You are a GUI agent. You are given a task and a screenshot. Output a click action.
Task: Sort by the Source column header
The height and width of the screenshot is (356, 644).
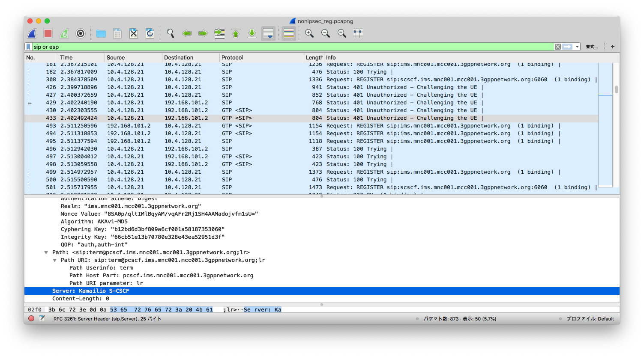pos(133,57)
